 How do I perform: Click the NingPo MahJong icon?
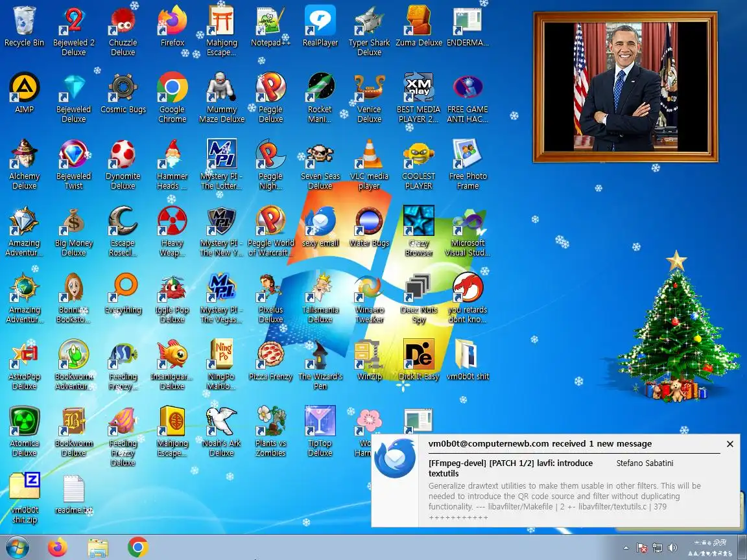coord(222,365)
